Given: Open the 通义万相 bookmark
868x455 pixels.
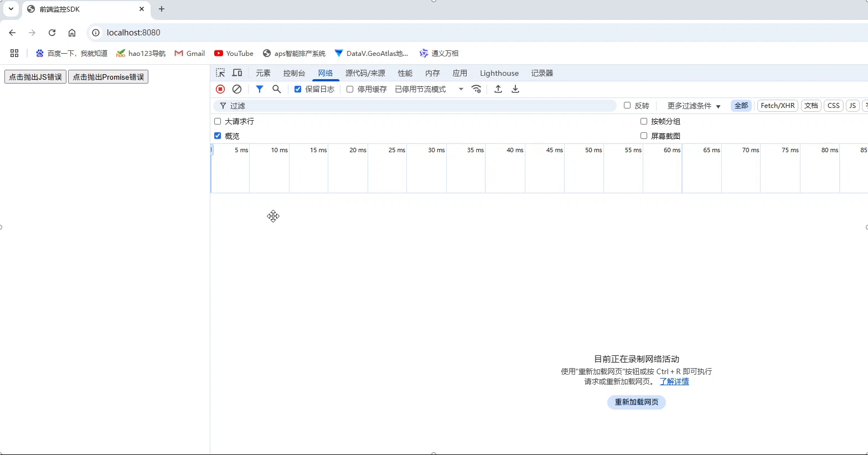Looking at the screenshot, I should pos(439,53).
